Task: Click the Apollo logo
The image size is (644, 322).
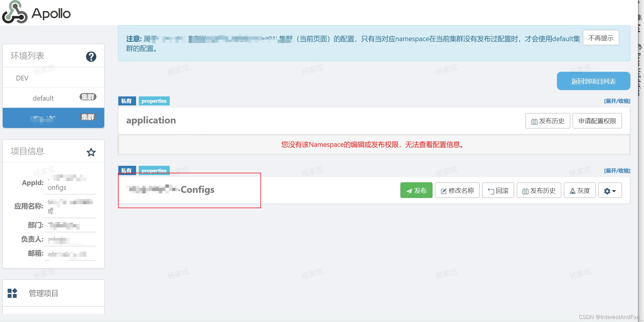Action: pyautogui.click(x=37, y=13)
